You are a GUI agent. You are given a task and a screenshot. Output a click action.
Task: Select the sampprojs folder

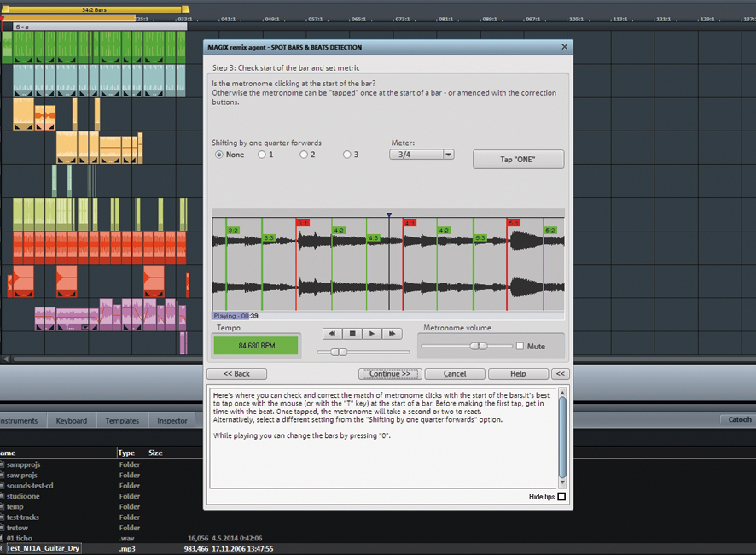click(x=24, y=464)
